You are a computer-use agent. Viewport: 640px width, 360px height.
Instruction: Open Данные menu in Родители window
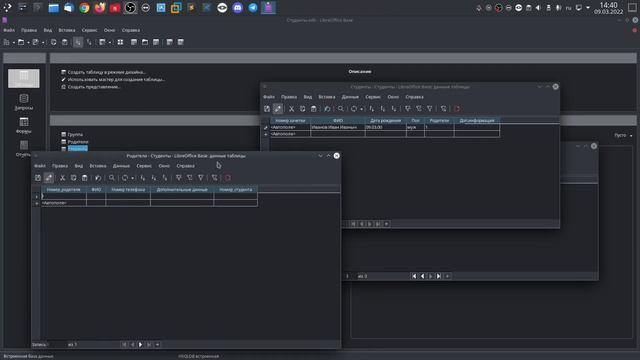(x=121, y=166)
